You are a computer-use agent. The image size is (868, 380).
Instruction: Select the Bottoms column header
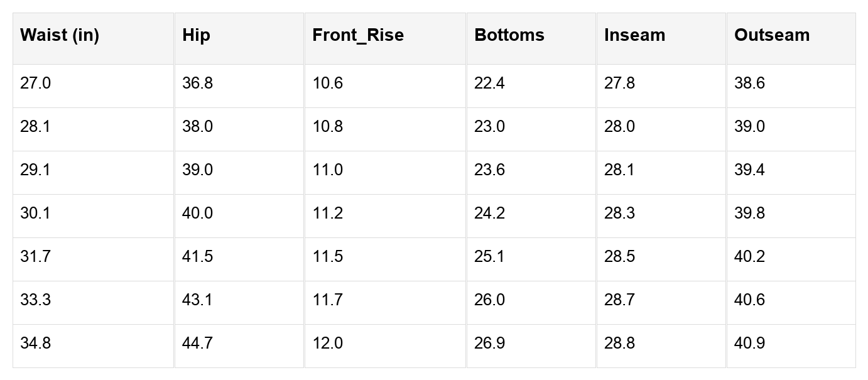pos(509,35)
